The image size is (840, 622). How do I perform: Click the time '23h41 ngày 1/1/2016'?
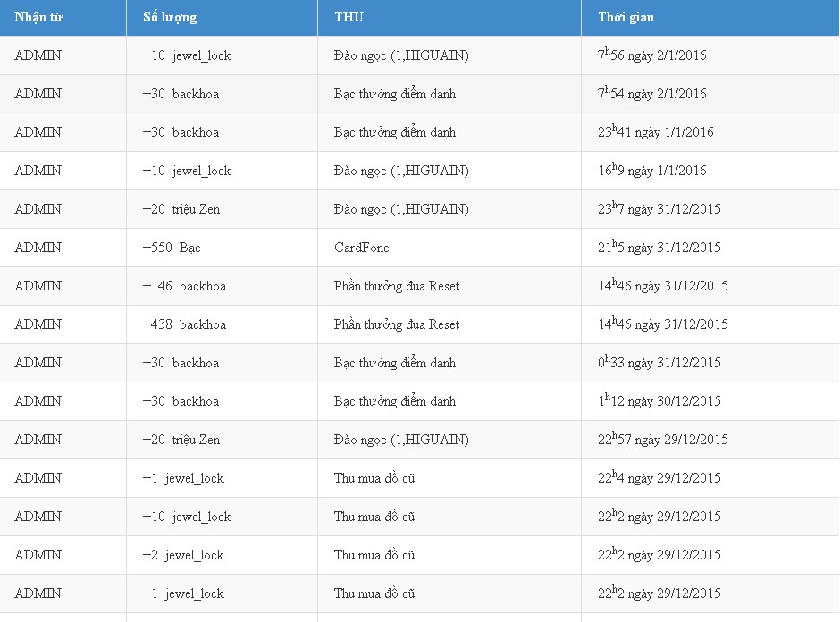pos(656,131)
